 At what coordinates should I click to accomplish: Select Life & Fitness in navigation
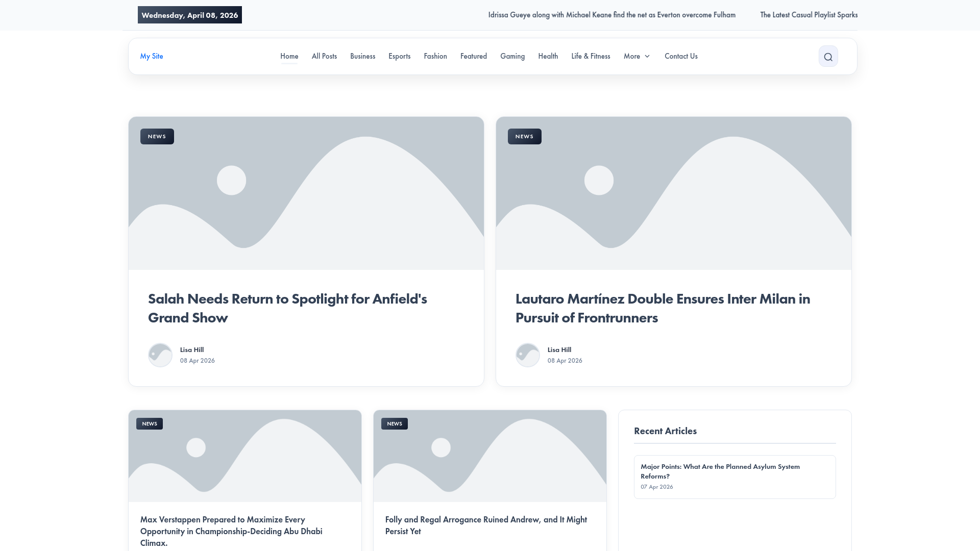(591, 56)
